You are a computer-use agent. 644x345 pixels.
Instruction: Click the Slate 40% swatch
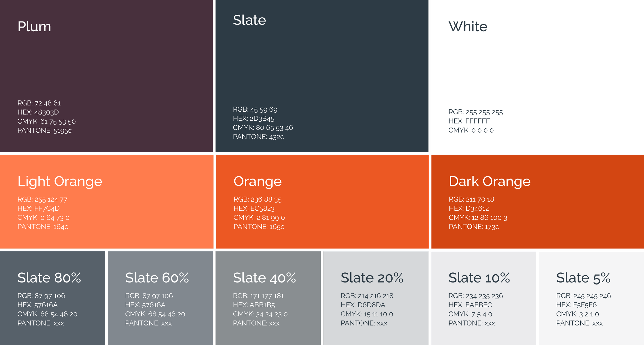[x=268, y=298]
